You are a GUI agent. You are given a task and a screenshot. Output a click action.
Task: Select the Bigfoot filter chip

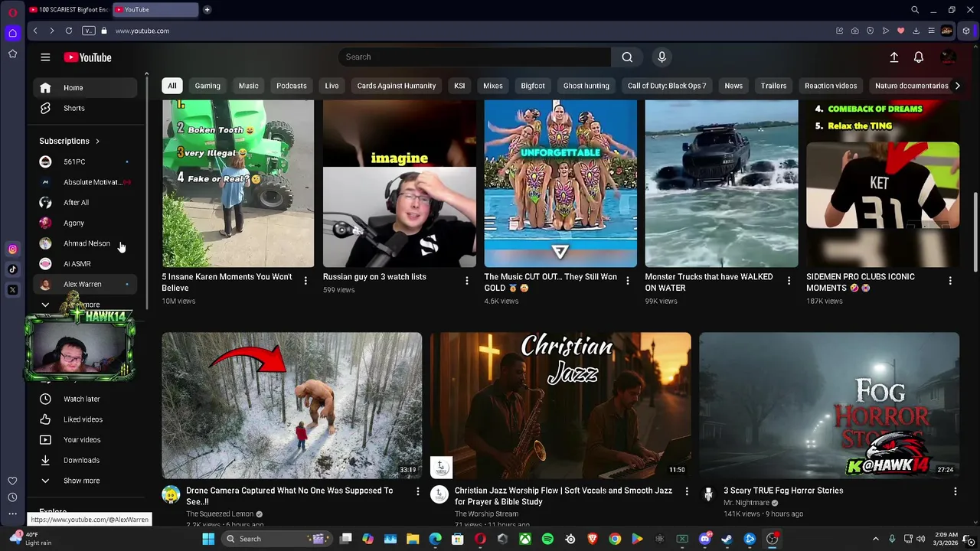click(x=533, y=86)
